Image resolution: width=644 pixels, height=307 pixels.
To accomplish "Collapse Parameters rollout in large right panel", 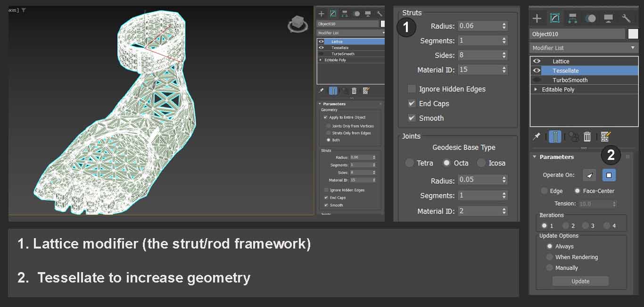I will tap(535, 157).
